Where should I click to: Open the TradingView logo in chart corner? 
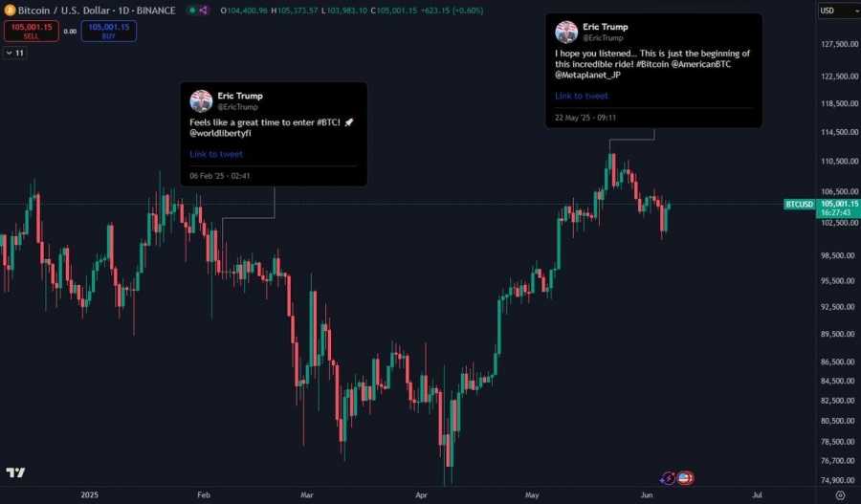(x=15, y=472)
